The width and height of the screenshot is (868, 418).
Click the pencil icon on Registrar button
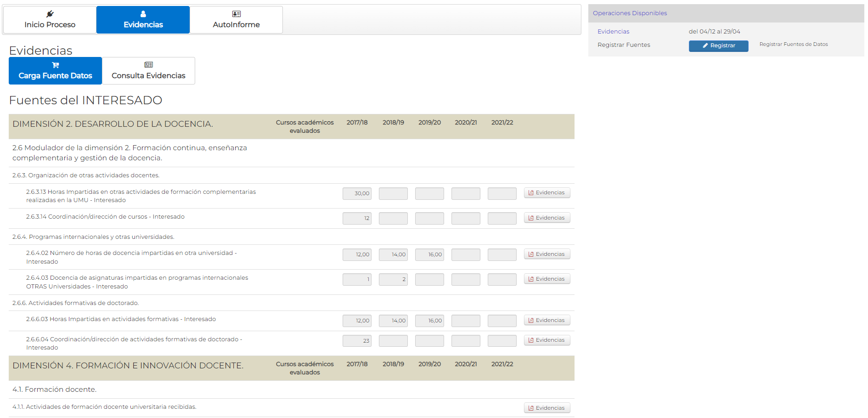click(x=705, y=45)
